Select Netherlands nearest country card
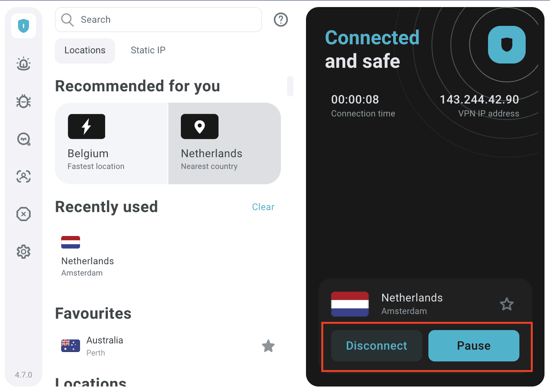 click(224, 143)
